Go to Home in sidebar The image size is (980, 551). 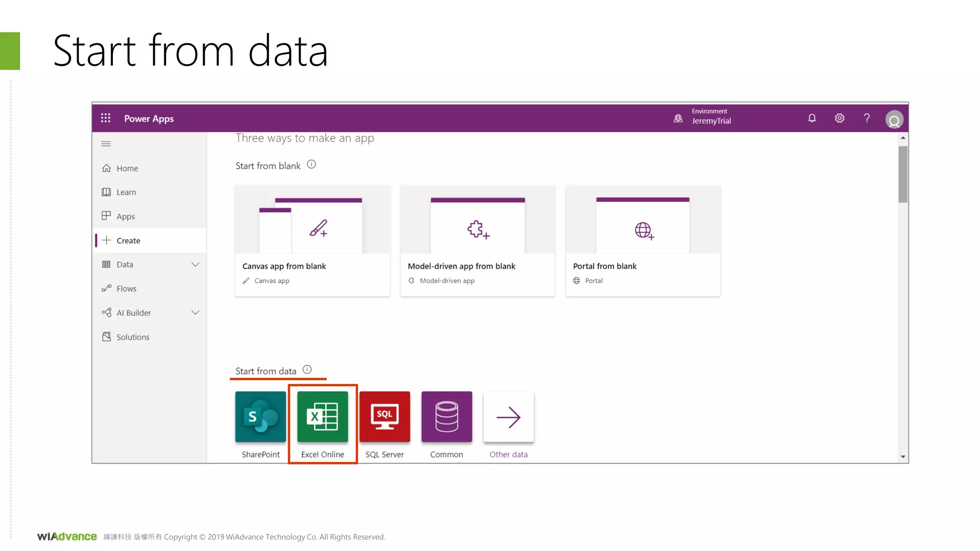click(127, 168)
